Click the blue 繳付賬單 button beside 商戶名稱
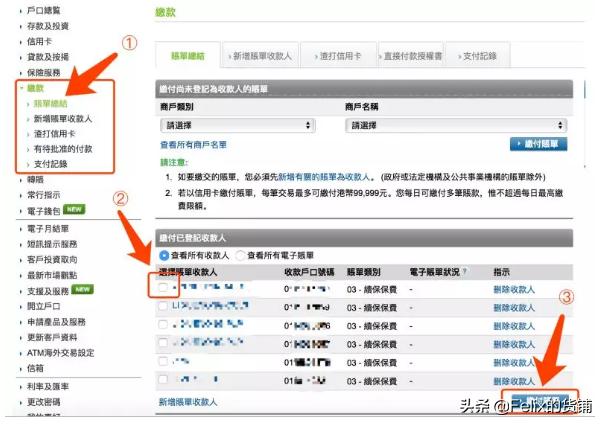The width and height of the screenshot is (604, 426). tap(538, 144)
